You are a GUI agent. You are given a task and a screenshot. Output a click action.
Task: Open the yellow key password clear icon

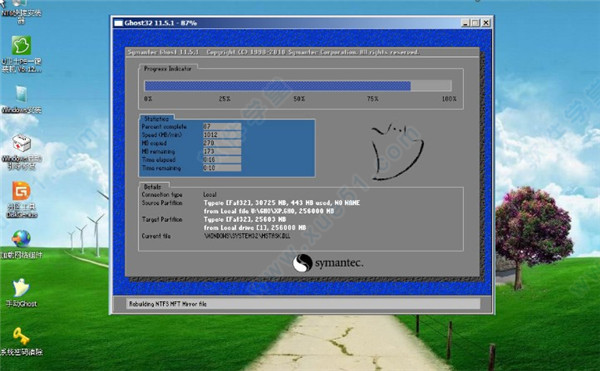21,336
